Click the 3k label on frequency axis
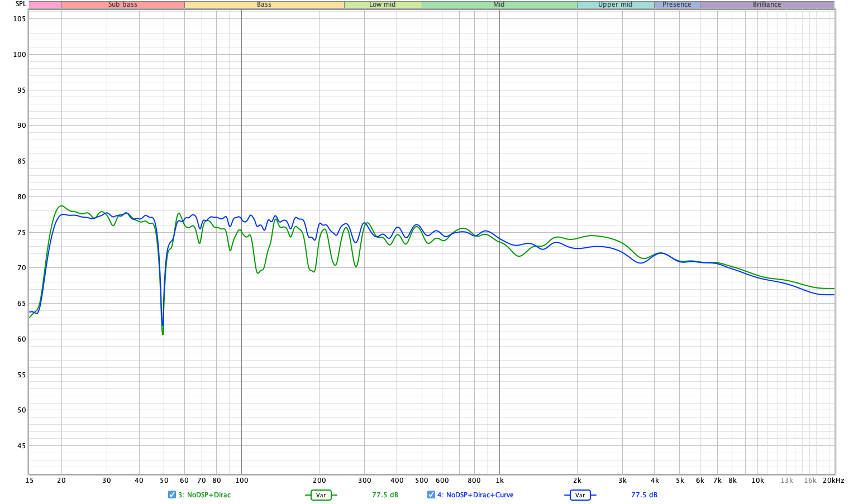This screenshot has width=849, height=504. click(x=622, y=481)
